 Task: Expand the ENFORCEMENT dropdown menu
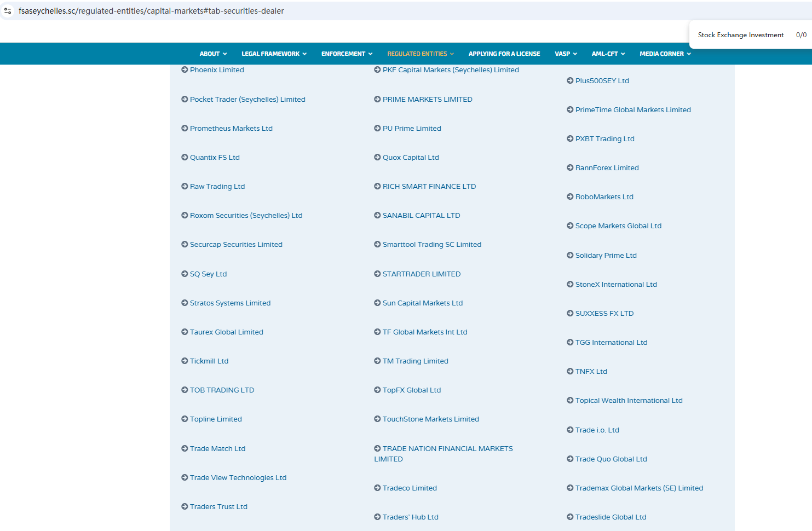347,54
